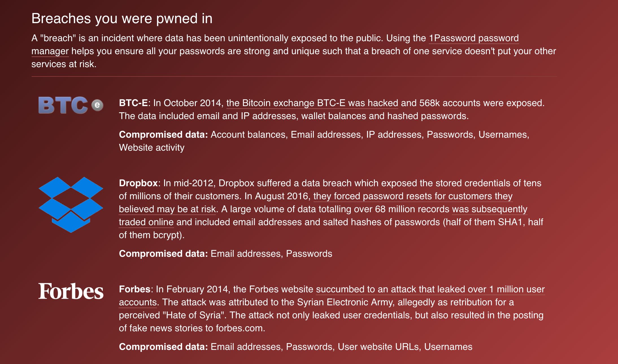Click 'Compromised data' label under BTC-E entry

[163, 135]
